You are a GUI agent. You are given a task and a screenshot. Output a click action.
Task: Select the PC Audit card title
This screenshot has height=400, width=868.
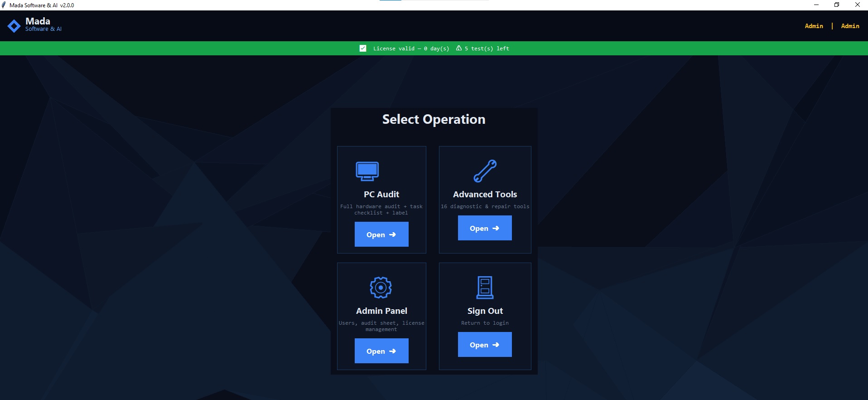tap(381, 194)
